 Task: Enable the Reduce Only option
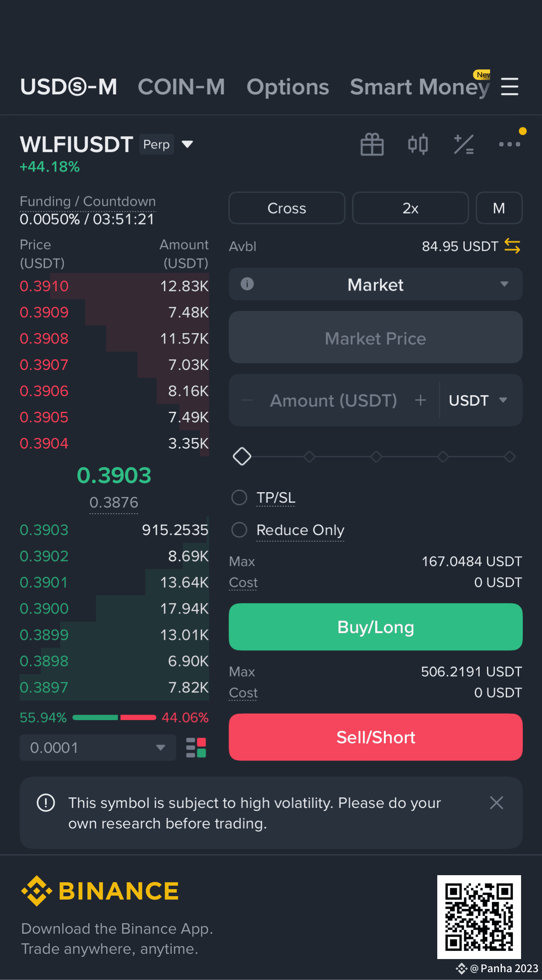(239, 530)
